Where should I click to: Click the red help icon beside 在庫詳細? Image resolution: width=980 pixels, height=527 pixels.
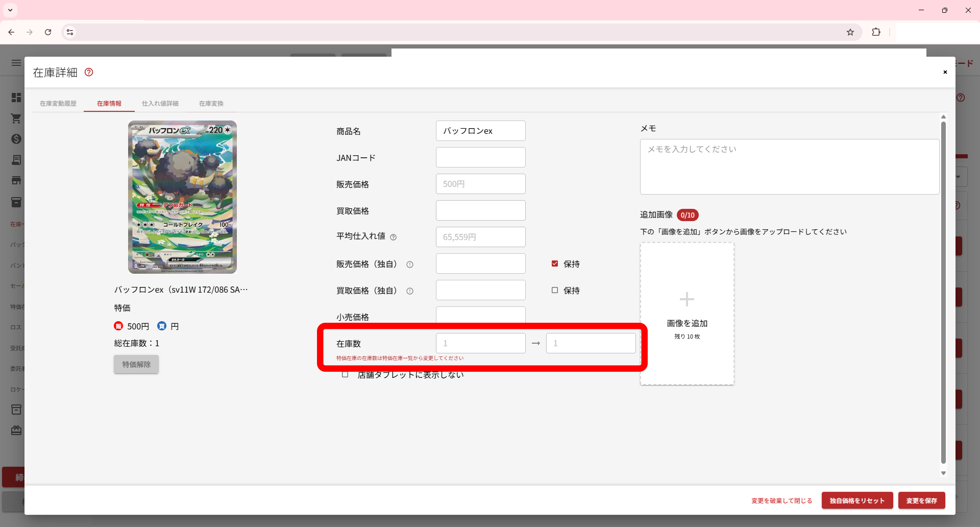[x=89, y=72]
